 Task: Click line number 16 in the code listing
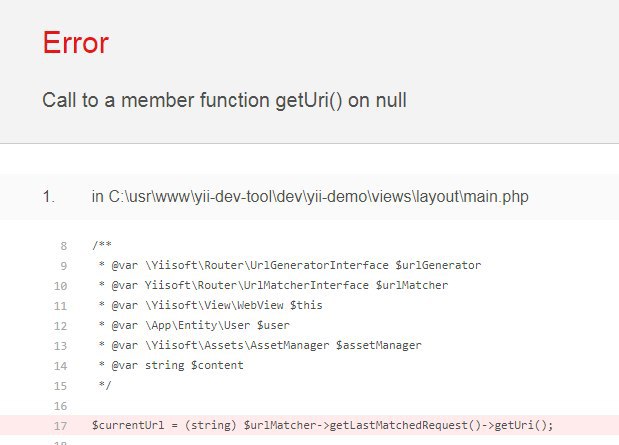point(60,406)
